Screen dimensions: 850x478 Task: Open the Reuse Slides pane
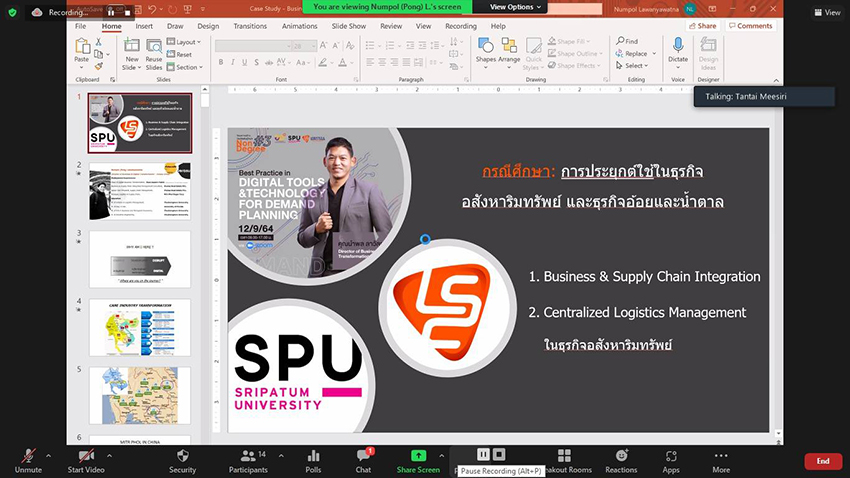coord(154,54)
